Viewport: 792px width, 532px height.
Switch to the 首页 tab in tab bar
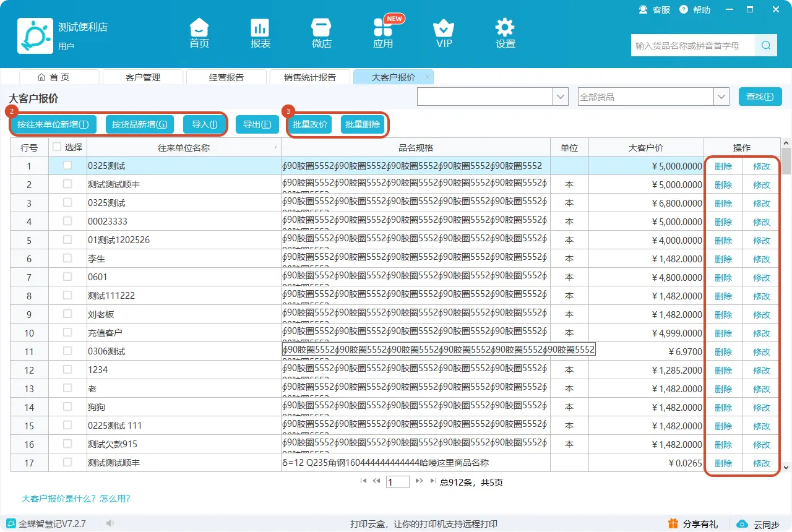click(59, 77)
